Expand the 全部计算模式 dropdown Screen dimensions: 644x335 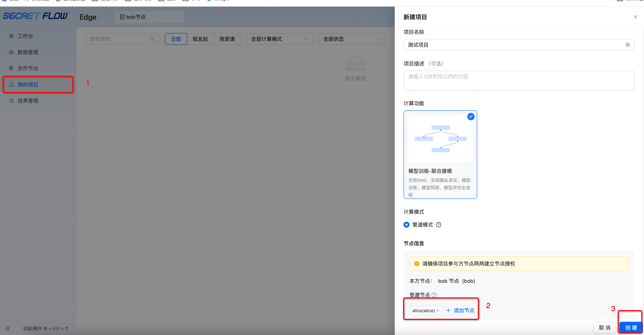(x=279, y=39)
